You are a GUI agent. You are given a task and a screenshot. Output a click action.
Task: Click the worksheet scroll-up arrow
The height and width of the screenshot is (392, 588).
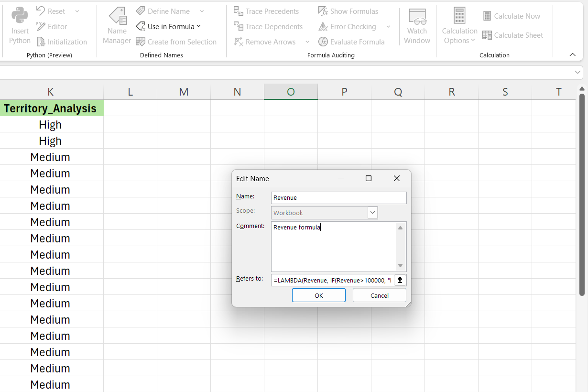[x=582, y=89]
